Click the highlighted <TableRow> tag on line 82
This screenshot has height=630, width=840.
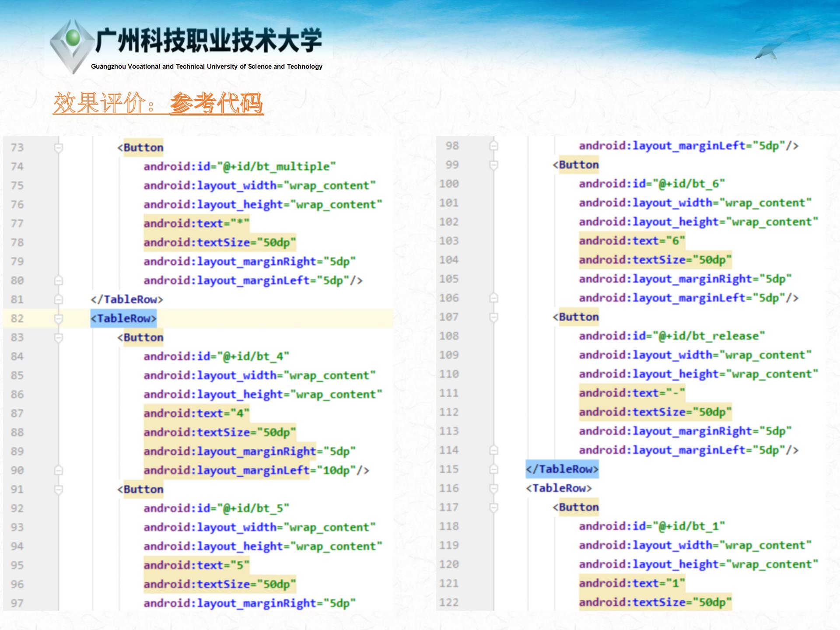coord(123,318)
